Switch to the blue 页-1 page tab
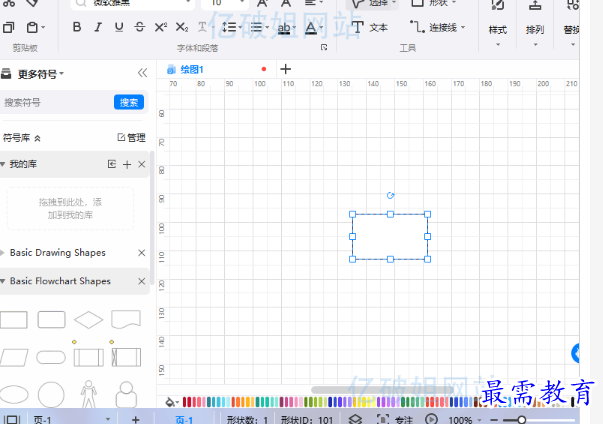603x424 pixels. (x=184, y=420)
